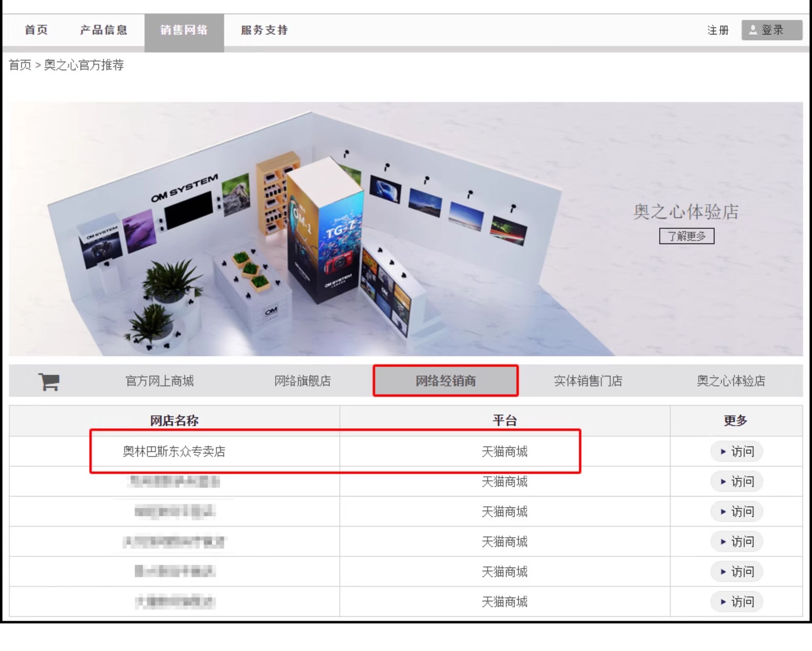
Task: Click the shopping cart icon
Action: pyautogui.click(x=49, y=381)
